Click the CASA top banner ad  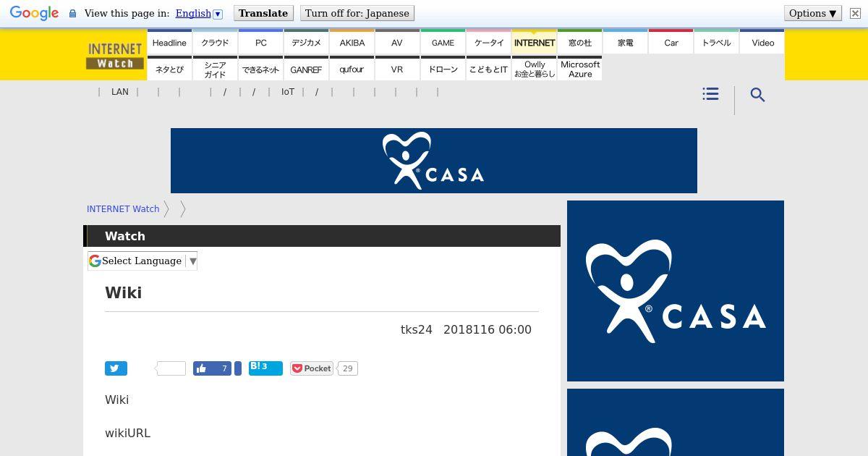434,161
